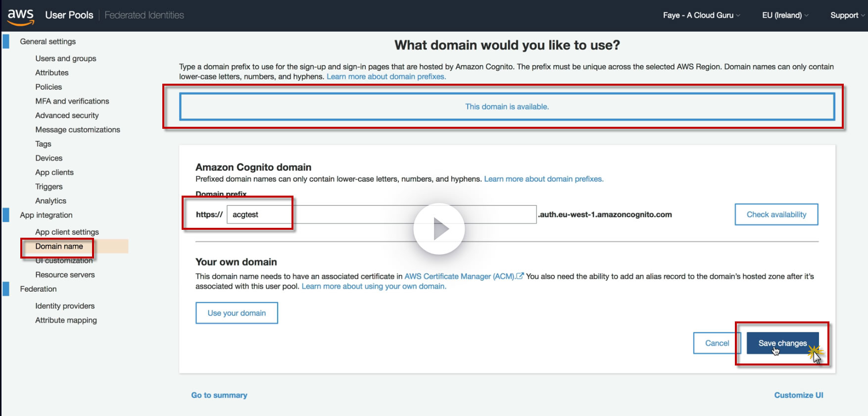This screenshot has height=416, width=868.
Task: Expand the Faye - A Cloud Guru account dropdown
Action: tap(701, 15)
